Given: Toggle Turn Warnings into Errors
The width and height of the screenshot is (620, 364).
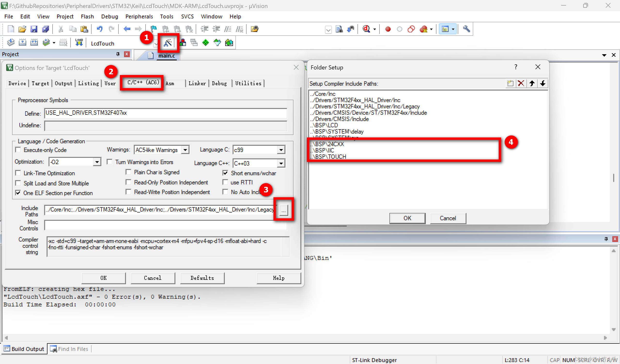Looking at the screenshot, I should click(109, 162).
